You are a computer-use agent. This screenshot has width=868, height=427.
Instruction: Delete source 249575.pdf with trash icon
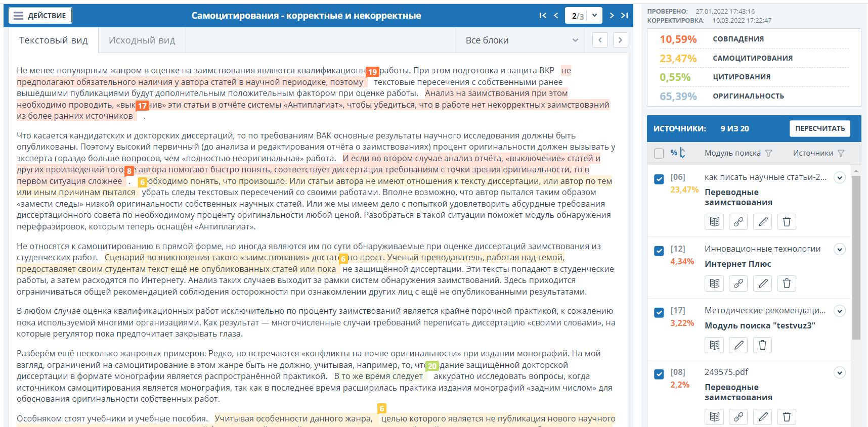787,417
